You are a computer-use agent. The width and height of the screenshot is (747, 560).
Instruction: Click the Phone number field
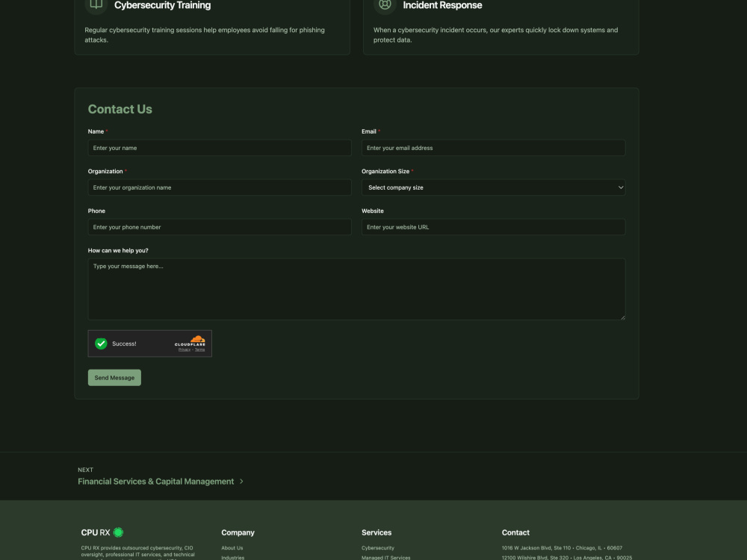220,227
